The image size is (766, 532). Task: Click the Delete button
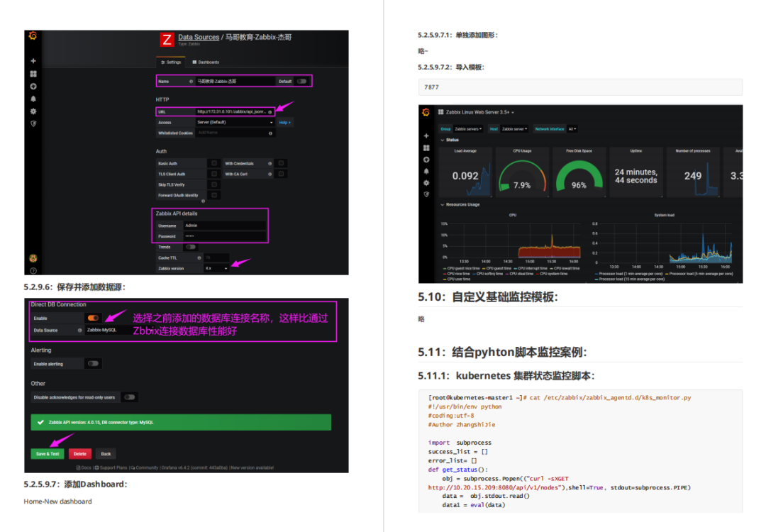coord(80,453)
